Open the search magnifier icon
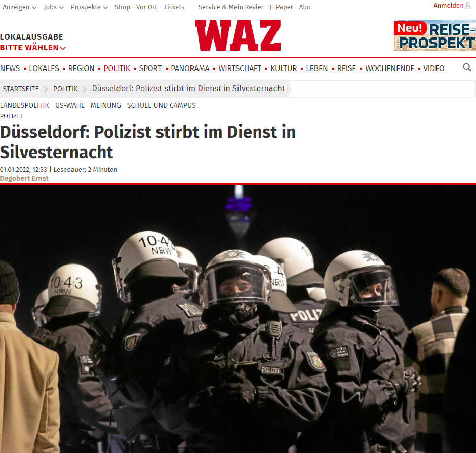The image size is (476, 453). pyautogui.click(x=467, y=67)
